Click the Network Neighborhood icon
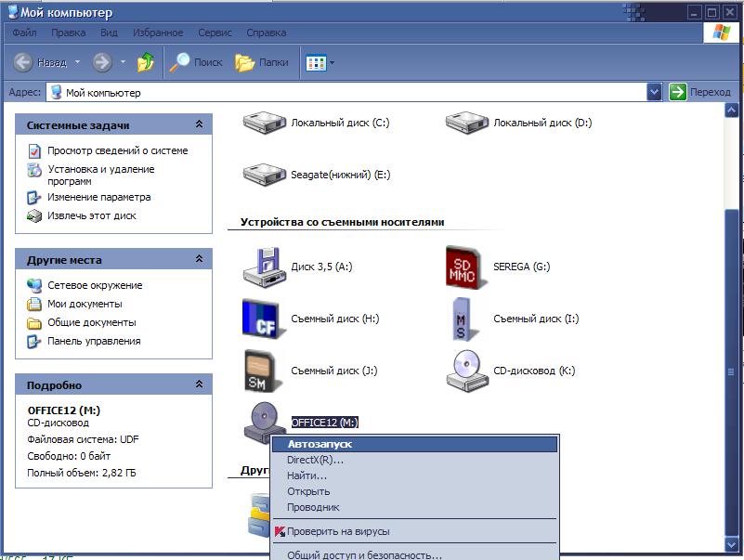This screenshot has width=744, height=560. (x=34, y=285)
